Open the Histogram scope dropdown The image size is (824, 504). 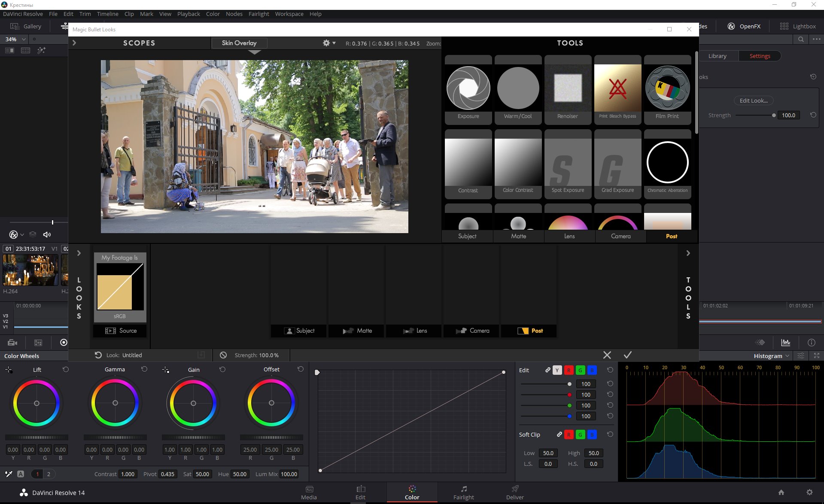click(x=771, y=355)
